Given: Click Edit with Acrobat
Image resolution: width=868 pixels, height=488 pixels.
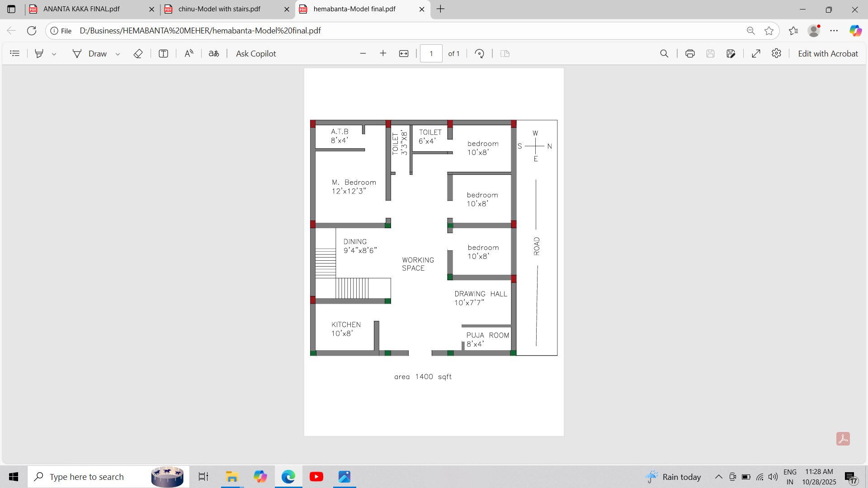Looking at the screenshot, I should [x=828, y=53].
